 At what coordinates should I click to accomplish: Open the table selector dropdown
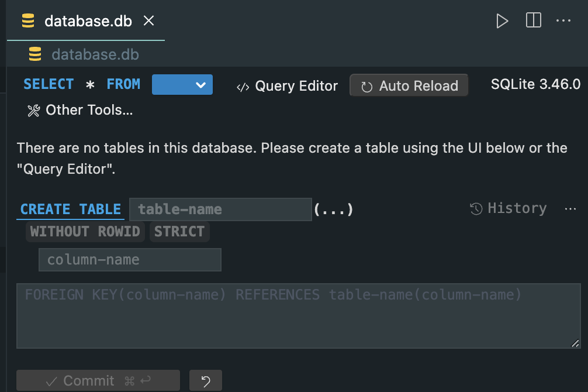(182, 85)
